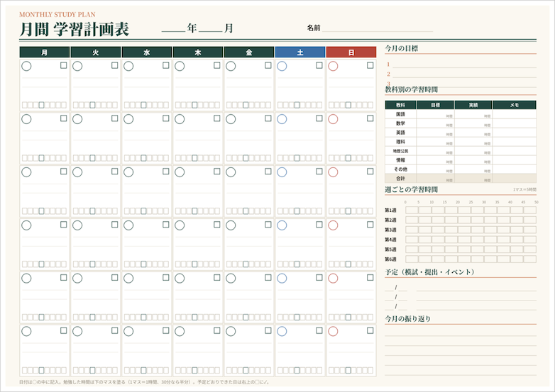The image size is (555, 392).
Task: Select the 英語 subject row label
Action: click(401, 133)
